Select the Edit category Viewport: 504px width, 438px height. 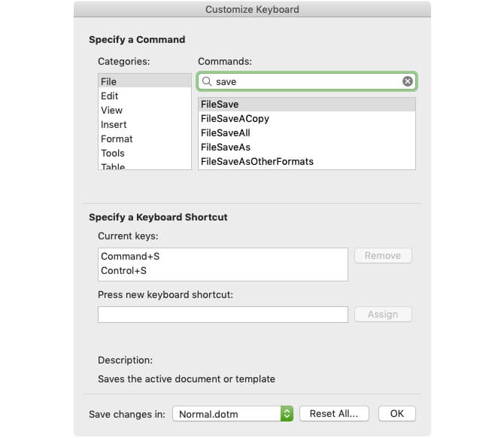pyautogui.click(x=110, y=96)
